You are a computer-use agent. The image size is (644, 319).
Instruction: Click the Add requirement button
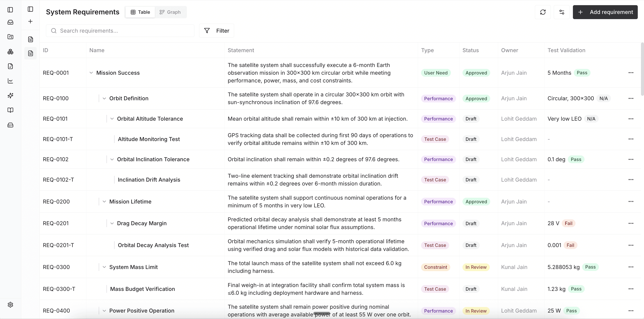click(605, 12)
